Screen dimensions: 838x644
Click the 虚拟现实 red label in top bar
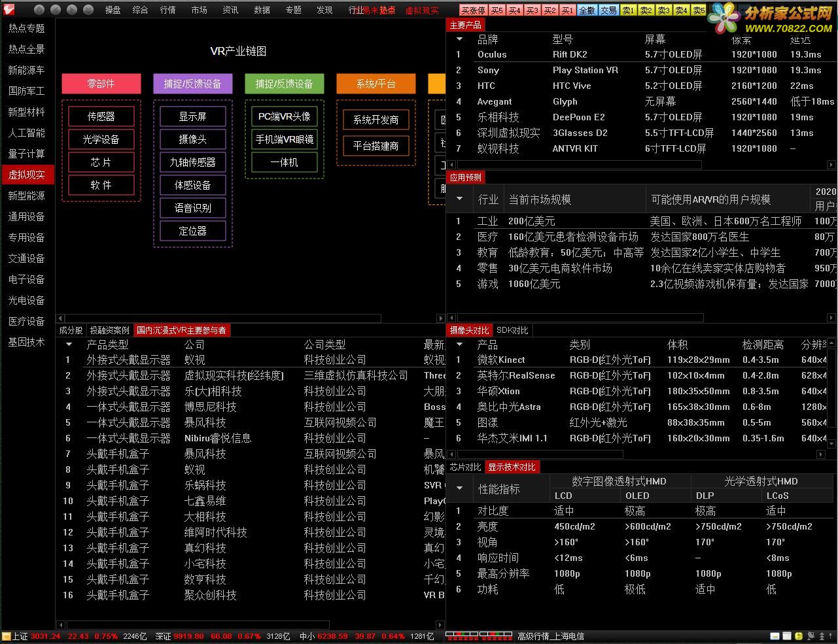pyautogui.click(x=422, y=10)
